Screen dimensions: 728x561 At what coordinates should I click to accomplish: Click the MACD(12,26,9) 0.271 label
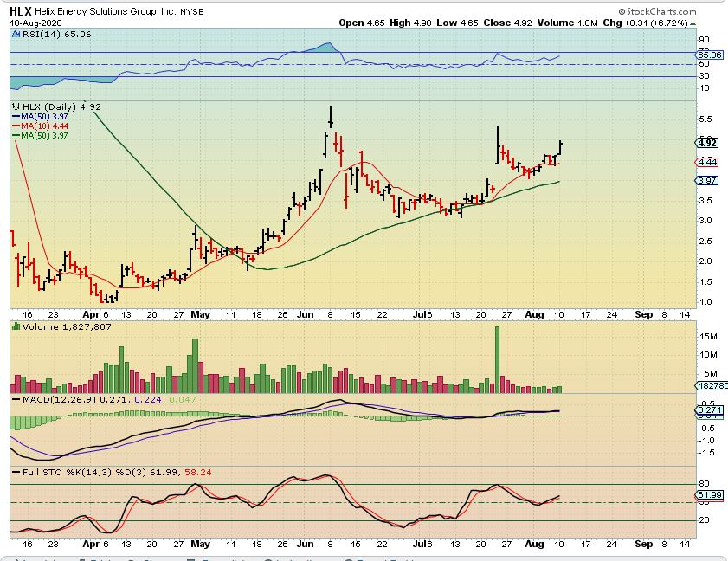pos(76,400)
